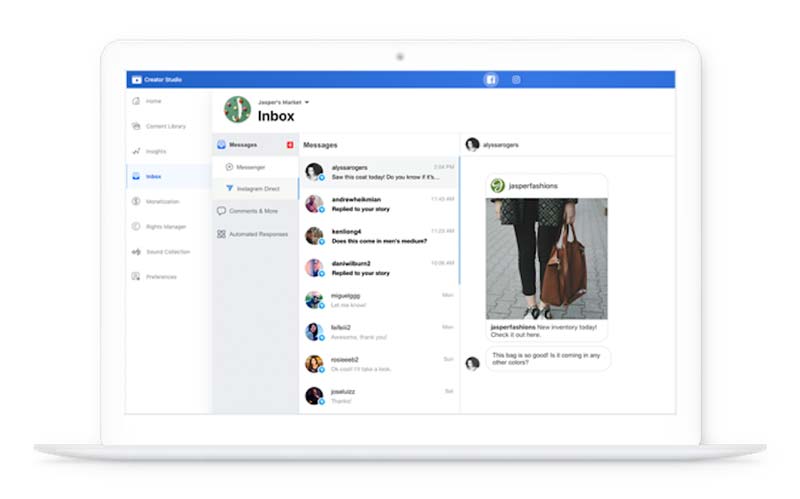Viewport: 800px width, 499px height.
Task: Click the Monetization dollar icon
Action: pyautogui.click(x=136, y=202)
